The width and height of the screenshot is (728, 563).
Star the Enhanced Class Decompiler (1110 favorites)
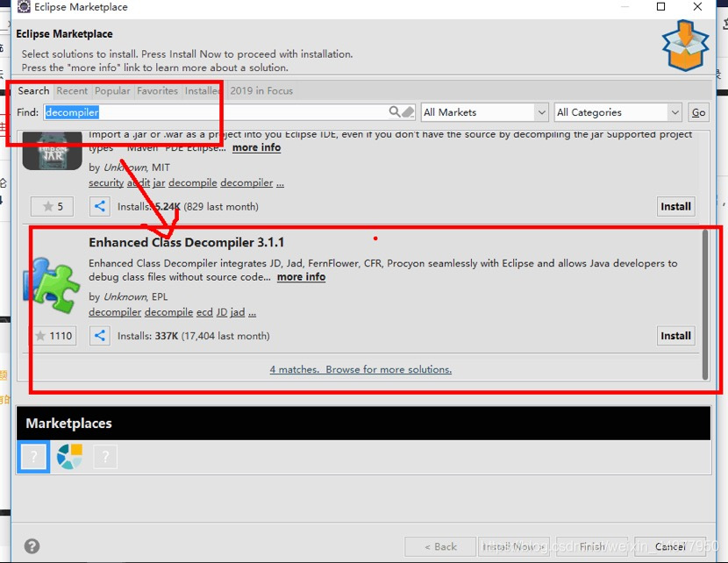tap(54, 336)
